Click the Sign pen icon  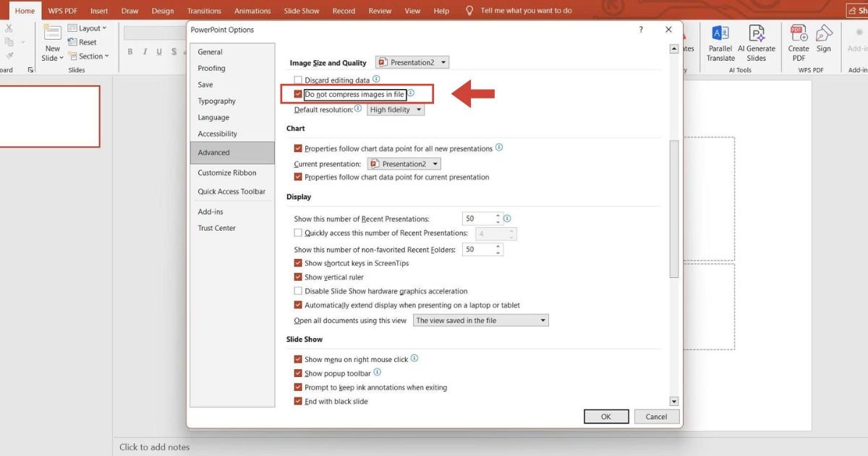[x=824, y=34]
